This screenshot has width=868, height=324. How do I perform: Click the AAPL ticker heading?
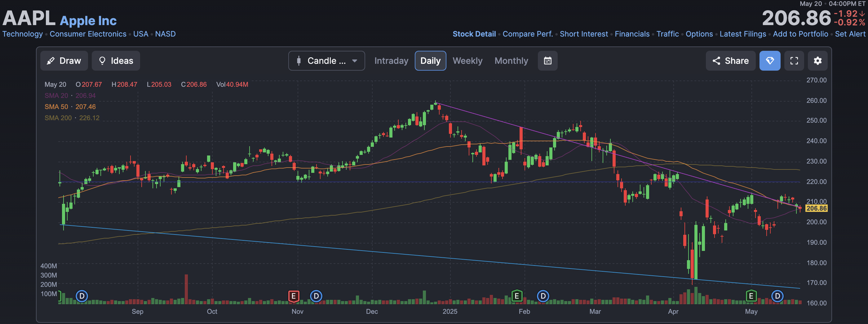pyautogui.click(x=29, y=18)
